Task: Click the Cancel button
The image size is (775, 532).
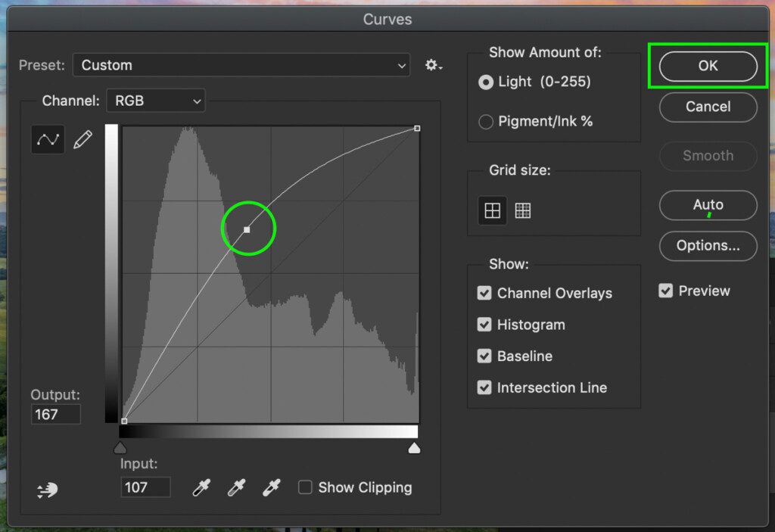Action: pos(708,107)
